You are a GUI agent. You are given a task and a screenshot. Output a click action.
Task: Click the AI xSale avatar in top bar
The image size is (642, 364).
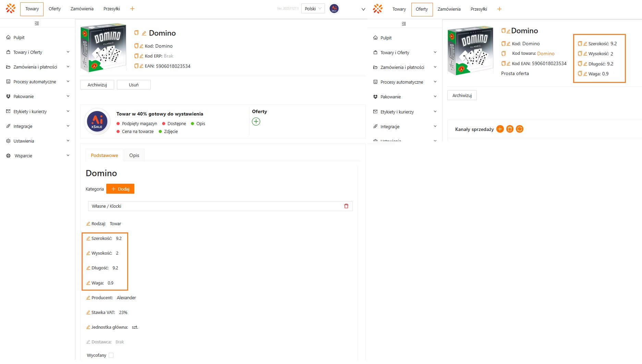pos(334,9)
